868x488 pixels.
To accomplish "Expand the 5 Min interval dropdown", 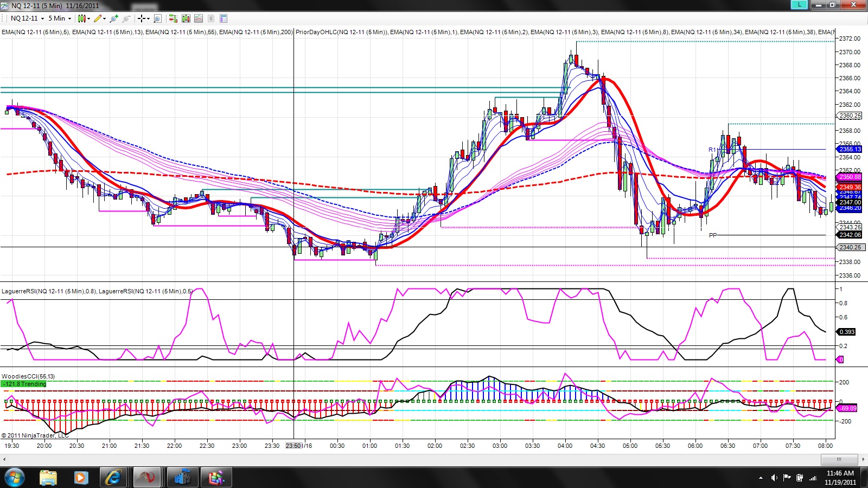I will (60, 18).
